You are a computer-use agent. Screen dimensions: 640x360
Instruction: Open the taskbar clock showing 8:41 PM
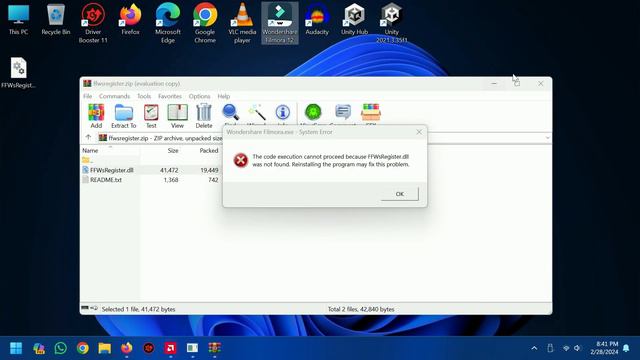[x=604, y=348]
